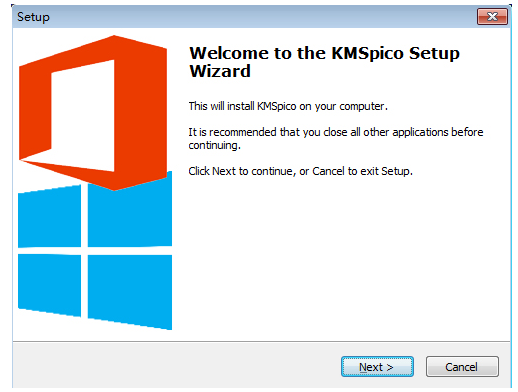Click the white cross gap in Windows logo
The width and height of the screenshot is (518, 392).
84,251
